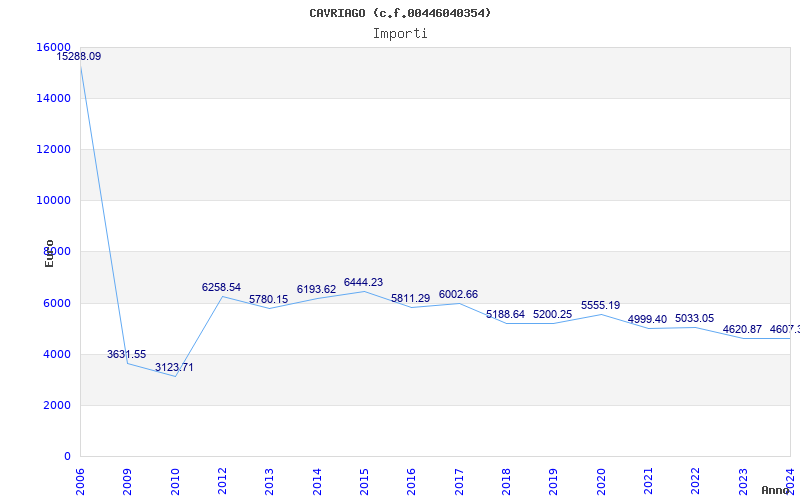
Task: Select the 6193.62 data label
Action: tap(316, 289)
